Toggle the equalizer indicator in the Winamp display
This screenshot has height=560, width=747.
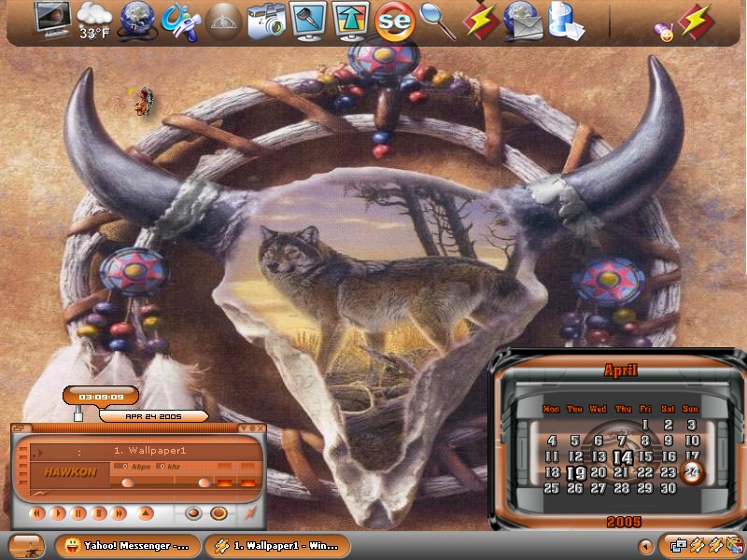click(224, 483)
